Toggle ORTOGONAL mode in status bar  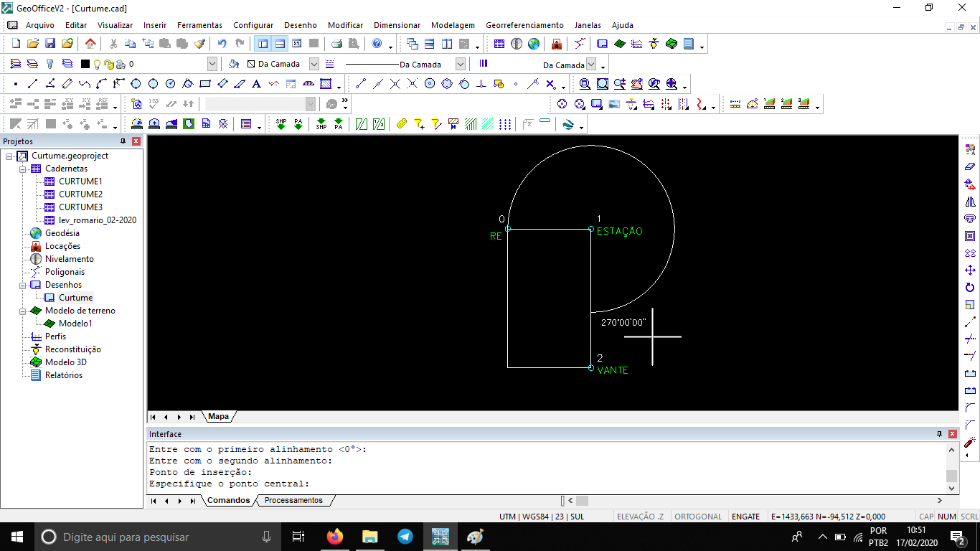(699, 517)
